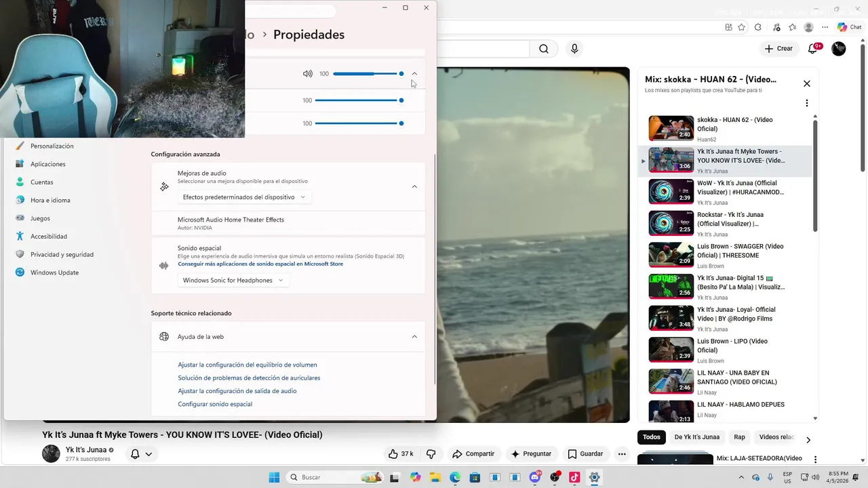Open the video more actions menu
This screenshot has width=868, height=488.
pos(622,454)
